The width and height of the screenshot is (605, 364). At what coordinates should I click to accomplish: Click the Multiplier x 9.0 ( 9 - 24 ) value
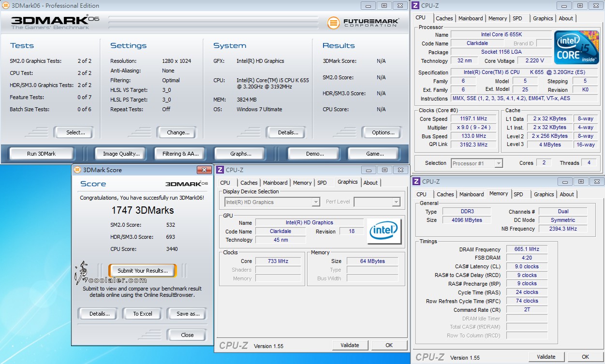pos(474,127)
